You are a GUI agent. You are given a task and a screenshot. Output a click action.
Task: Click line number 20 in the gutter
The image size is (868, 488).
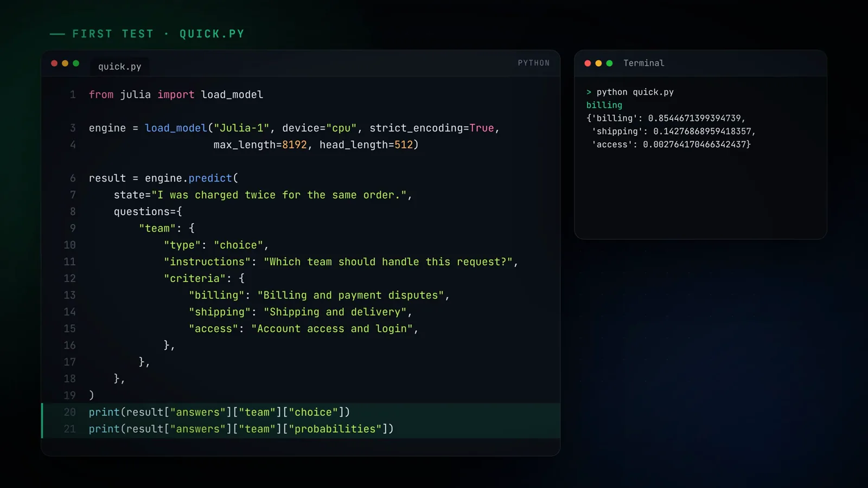70,412
